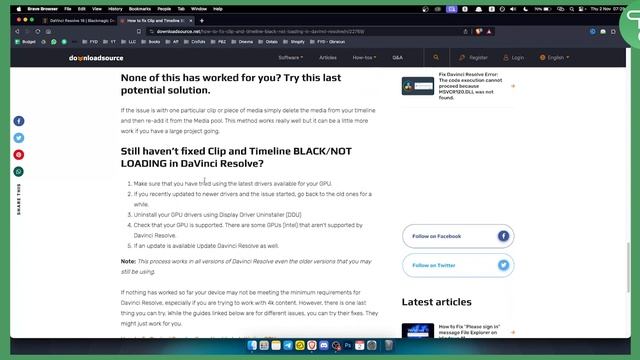Open Discord from the dock
Screen dimensions: 640x360
(x=324, y=345)
